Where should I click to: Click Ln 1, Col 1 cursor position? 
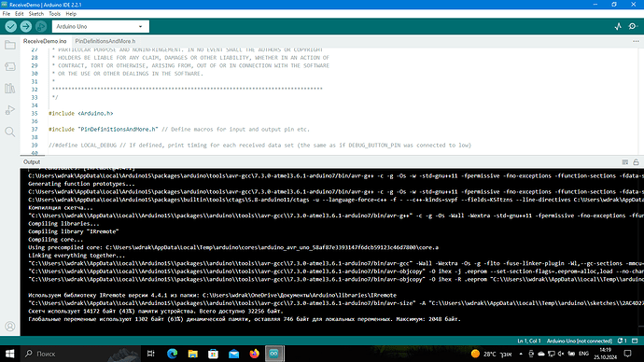[x=529, y=341]
